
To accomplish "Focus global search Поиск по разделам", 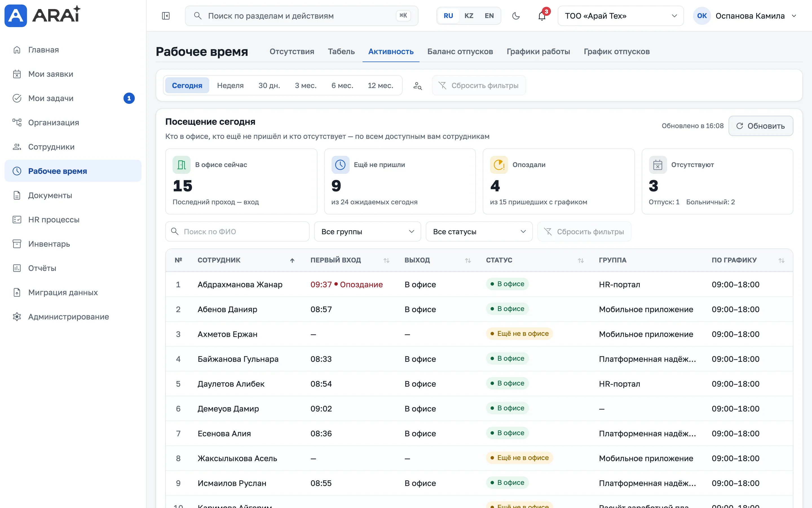I will coord(301,16).
